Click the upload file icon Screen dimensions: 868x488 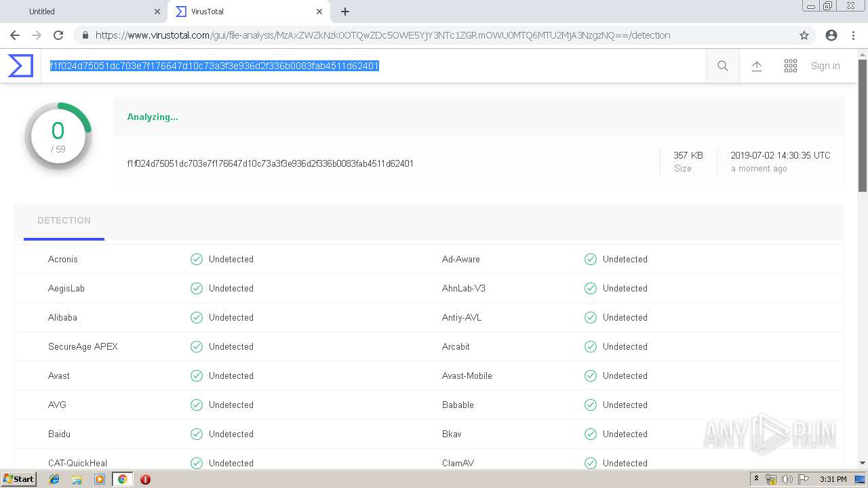coord(757,66)
